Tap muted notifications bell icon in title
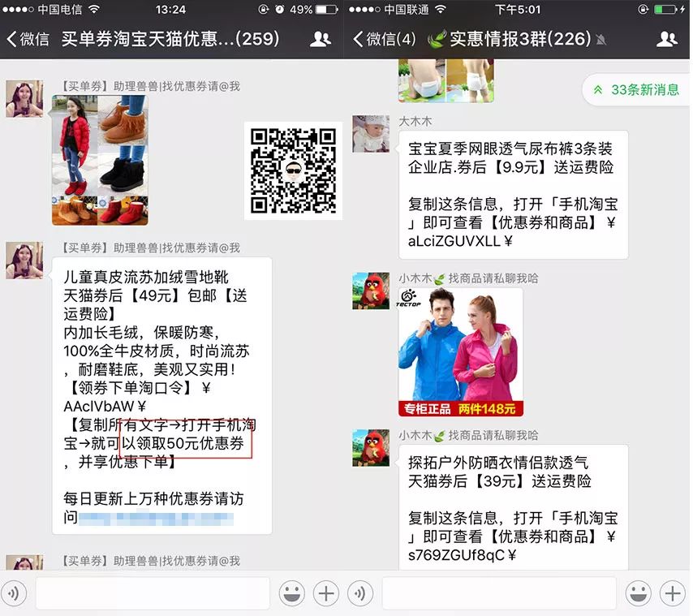The image size is (693, 616). click(x=601, y=40)
